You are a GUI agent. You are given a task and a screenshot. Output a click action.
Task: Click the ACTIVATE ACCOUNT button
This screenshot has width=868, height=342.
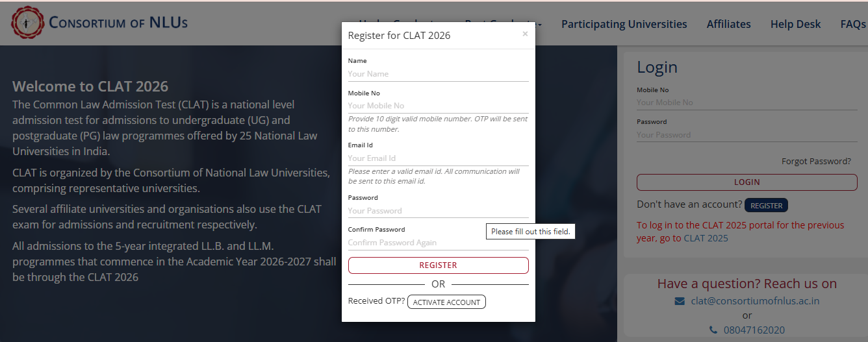[x=446, y=302]
